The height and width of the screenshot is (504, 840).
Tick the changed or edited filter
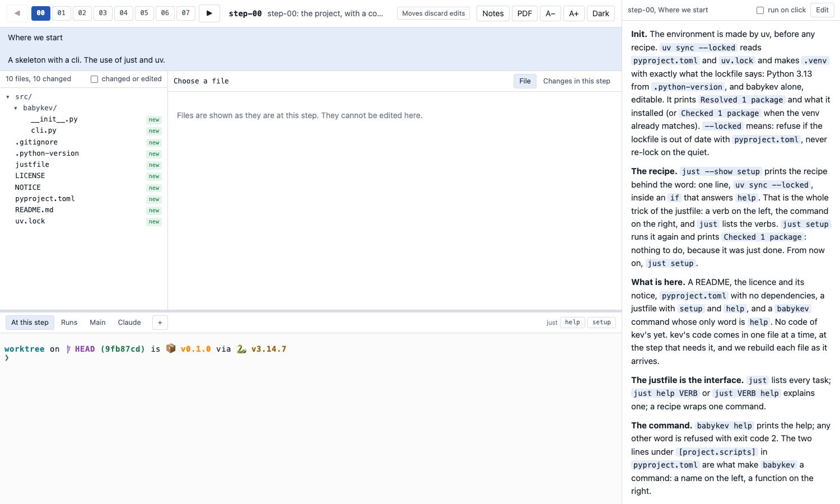(x=94, y=79)
